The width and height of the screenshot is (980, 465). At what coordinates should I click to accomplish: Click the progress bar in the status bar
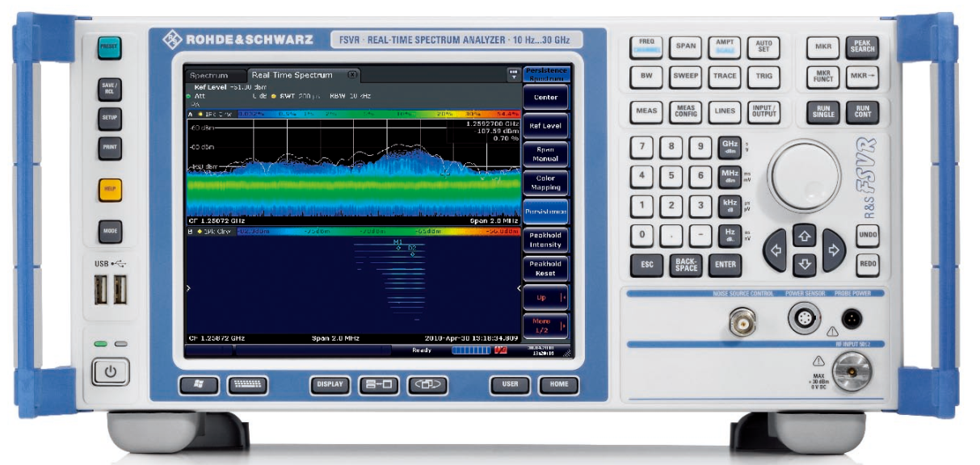coord(471,350)
